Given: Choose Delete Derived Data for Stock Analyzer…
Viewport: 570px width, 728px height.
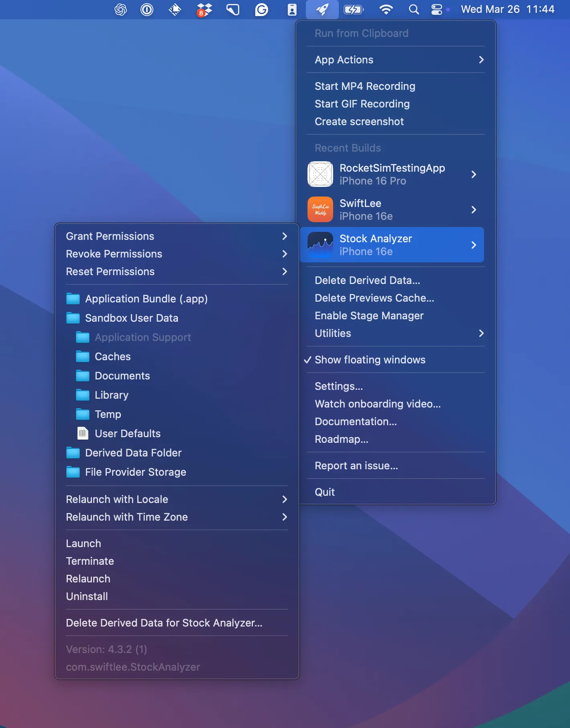Looking at the screenshot, I should click(x=164, y=623).
